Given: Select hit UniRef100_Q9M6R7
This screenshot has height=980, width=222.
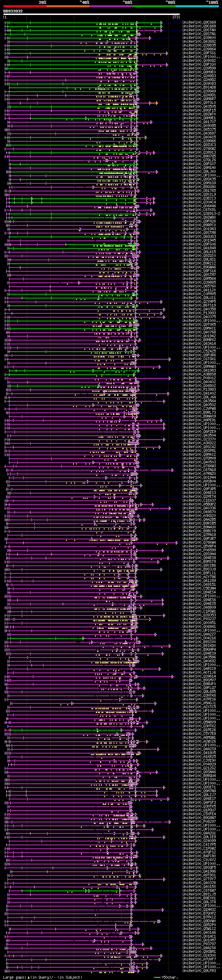Looking at the screenshot, I should [x=199, y=99].
